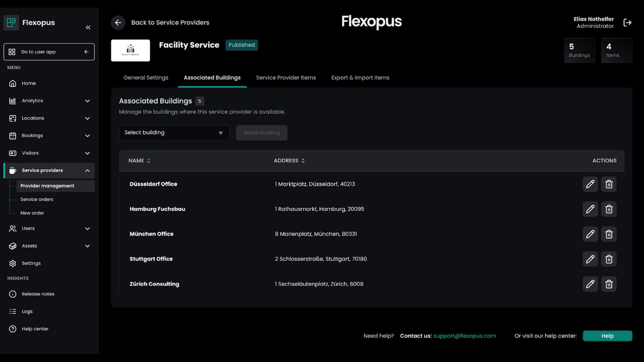This screenshot has width=644, height=362.
Task: Collapse the Service providers section
Action: (87, 170)
